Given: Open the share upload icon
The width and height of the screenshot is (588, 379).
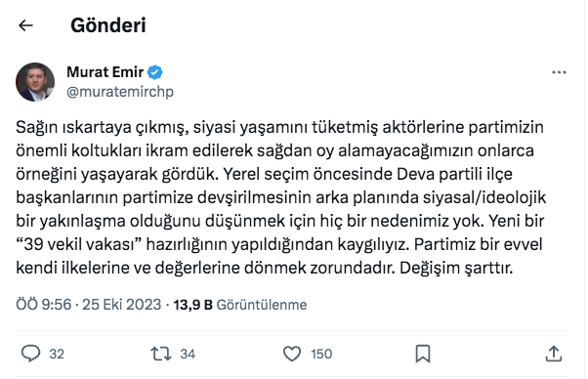Looking at the screenshot, I should (x=554, y=354).
